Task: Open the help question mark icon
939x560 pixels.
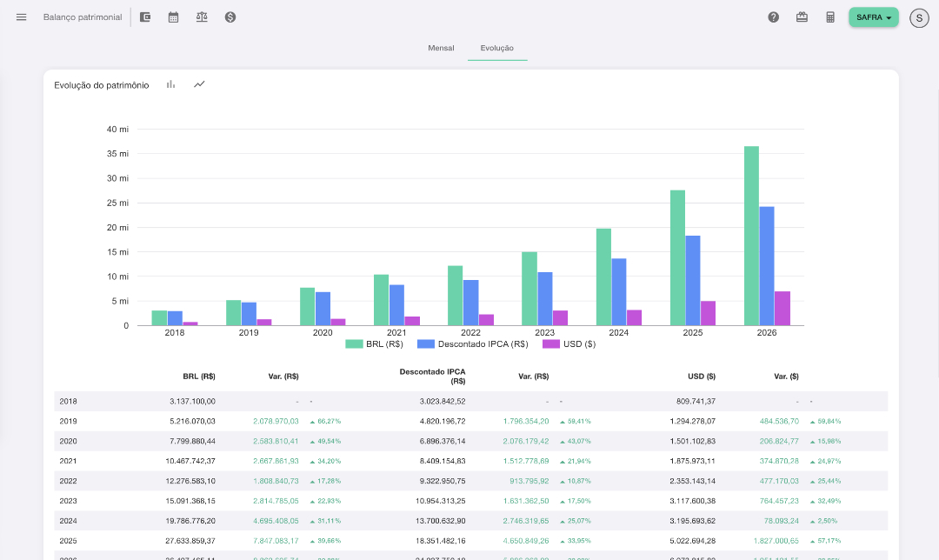Action: click(x=773, y=17)
